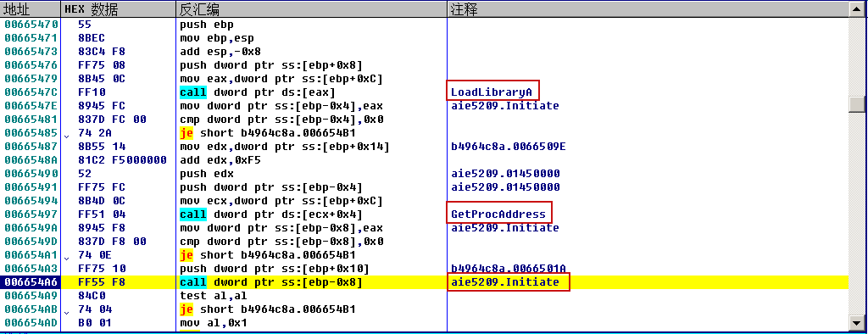Select the je instruction at 00665485

(267, 133)
